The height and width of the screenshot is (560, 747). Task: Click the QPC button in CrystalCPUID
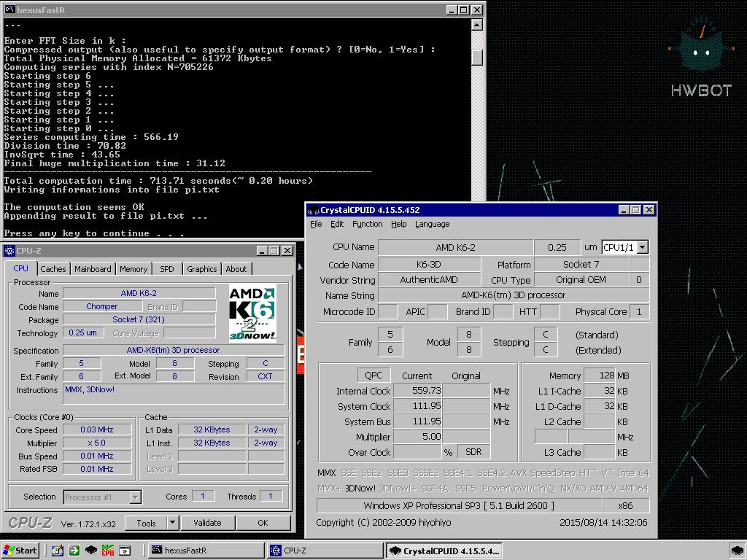(373, 376)
